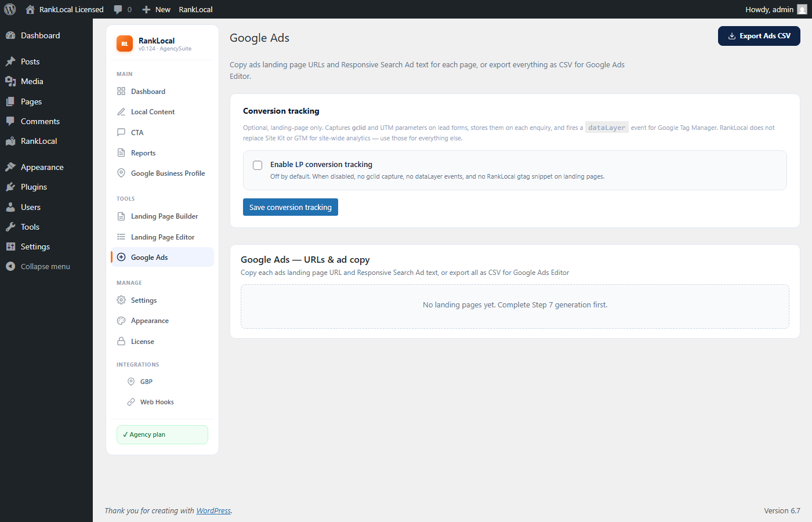
Task: Click the WordPress Settings sliders icon
Action: [x=10, y=246]
